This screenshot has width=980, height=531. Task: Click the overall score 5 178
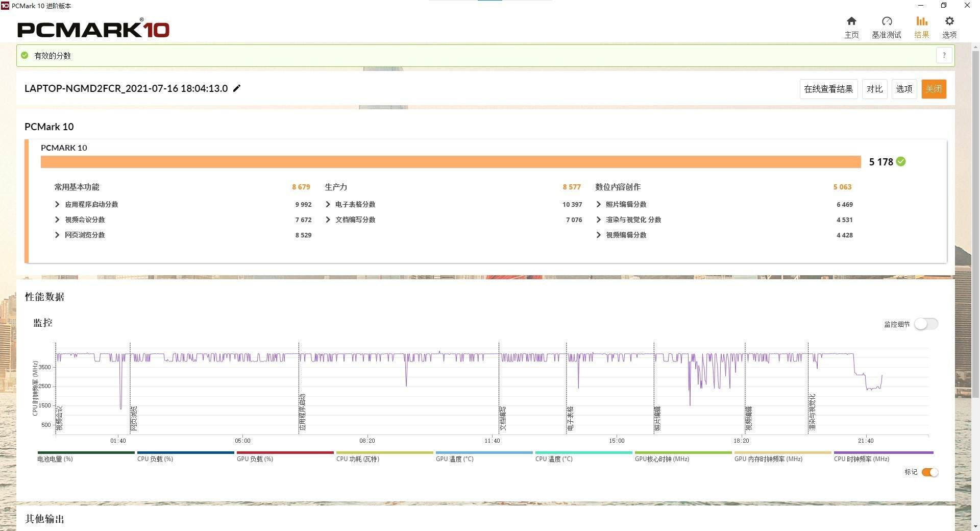pos(881,162)
